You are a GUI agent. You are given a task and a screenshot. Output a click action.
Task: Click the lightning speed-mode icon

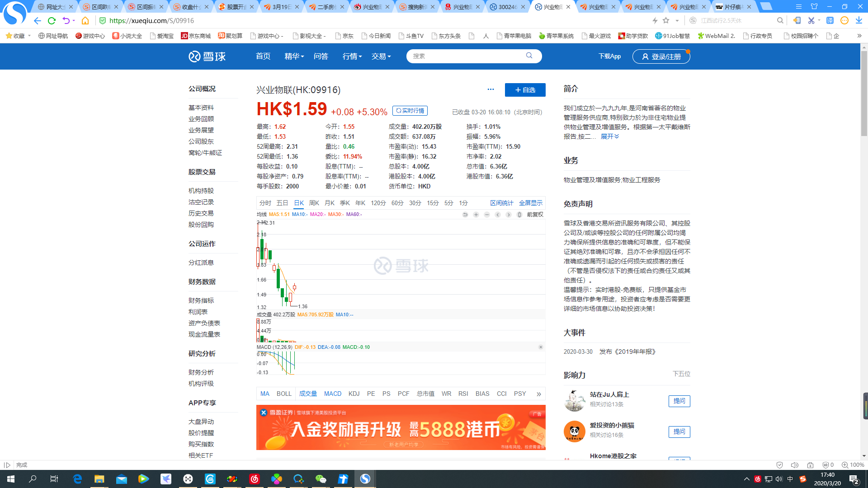pyautogui.click(x=655, y=20)
